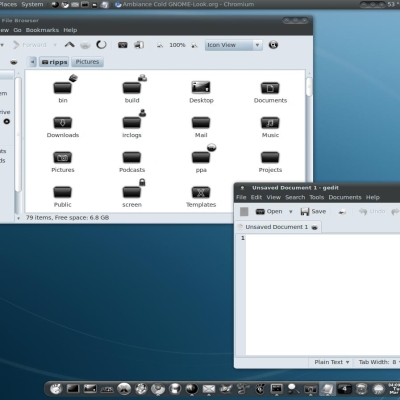Click the path bar left scroll arrow

pyautogui.click(x=32, y=62)
